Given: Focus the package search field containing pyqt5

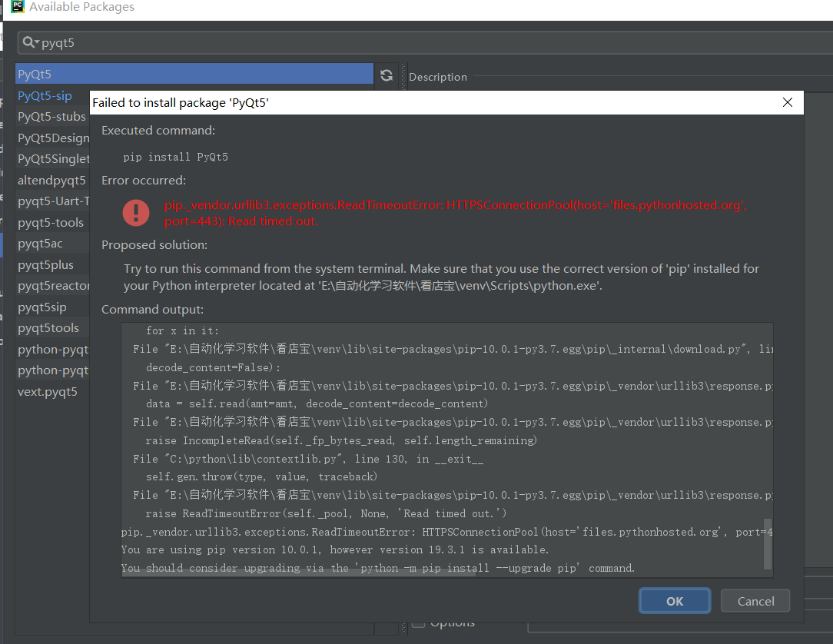Looking at the screenshot, I should point(425,43).
